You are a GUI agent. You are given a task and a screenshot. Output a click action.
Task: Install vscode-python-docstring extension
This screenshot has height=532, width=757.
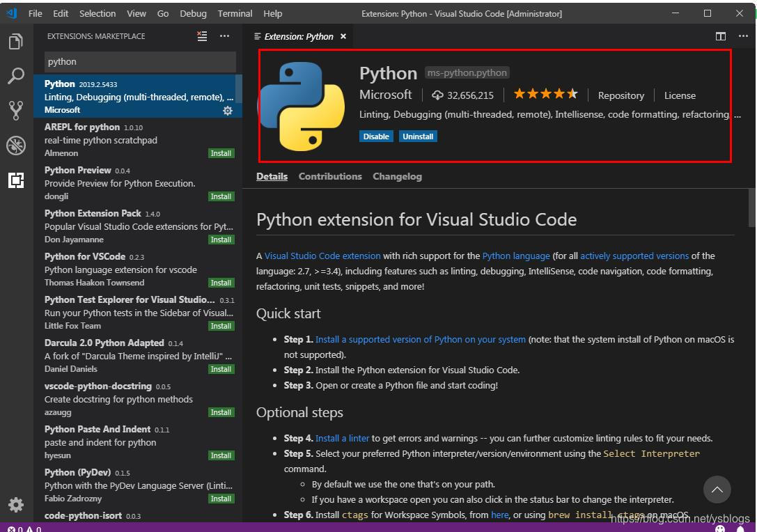coord(221,412)
